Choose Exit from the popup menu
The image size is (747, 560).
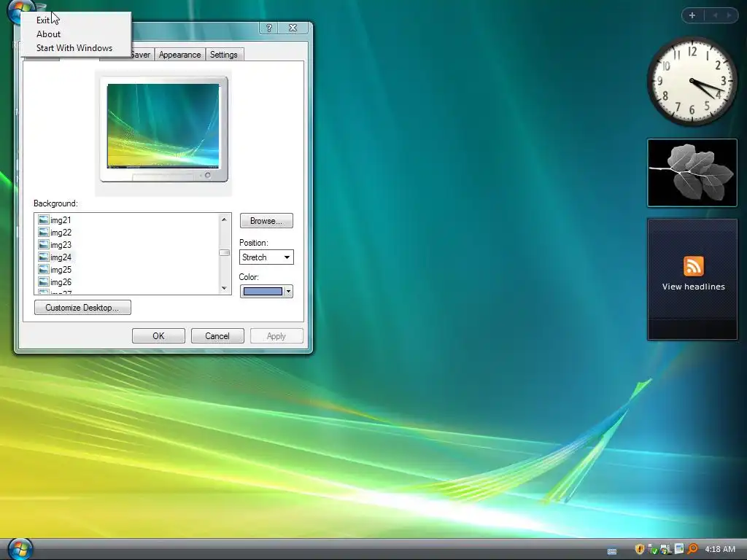42,20
